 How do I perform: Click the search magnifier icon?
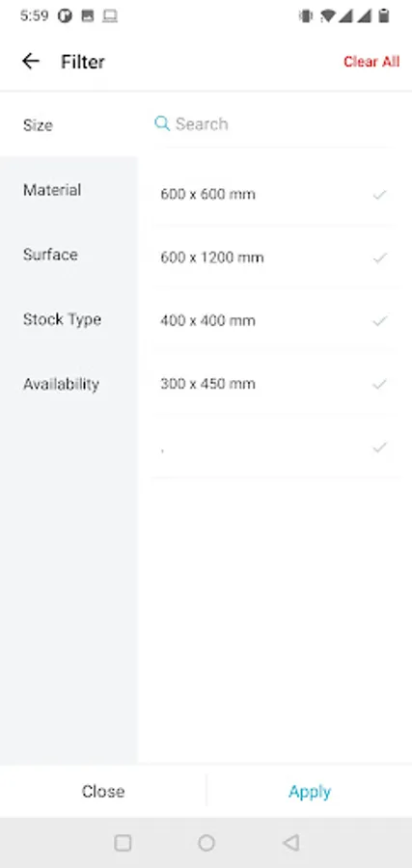coord(162,123)
